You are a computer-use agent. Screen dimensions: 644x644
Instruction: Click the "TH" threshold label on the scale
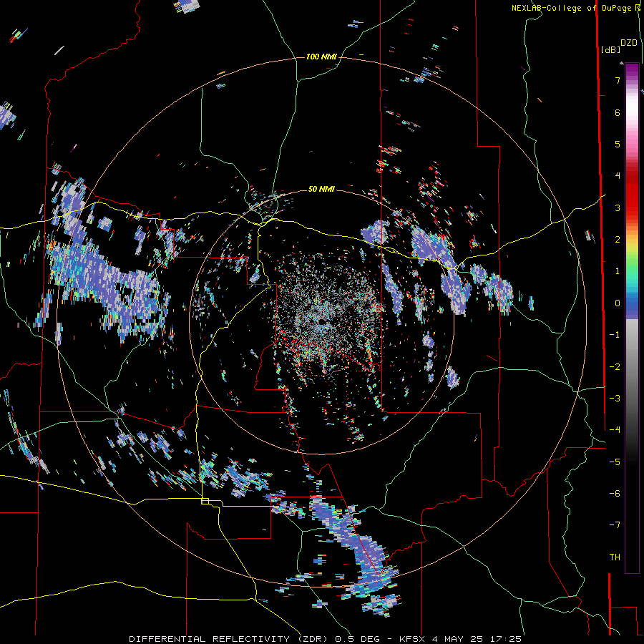coord(615,557)
